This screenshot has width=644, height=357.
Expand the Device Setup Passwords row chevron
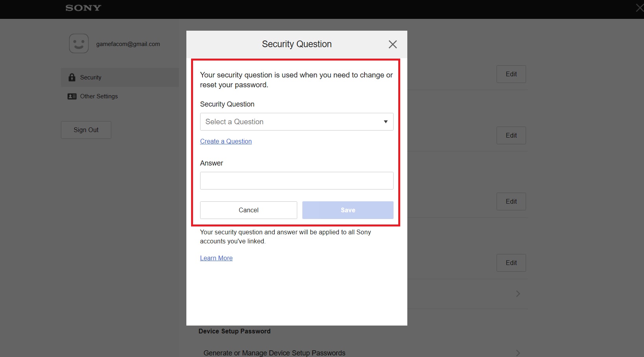[518, 353]
